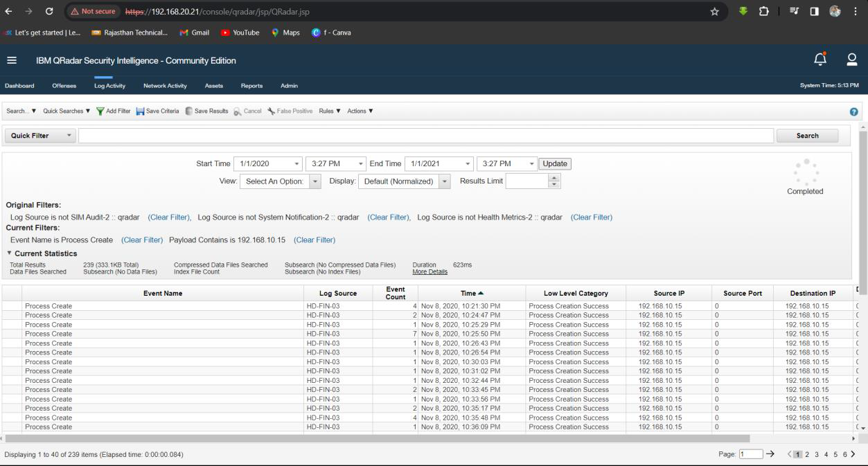868x466 pixels.
Task: Open the More Details link
Action: pyautogui.click(x=429, y=272)
